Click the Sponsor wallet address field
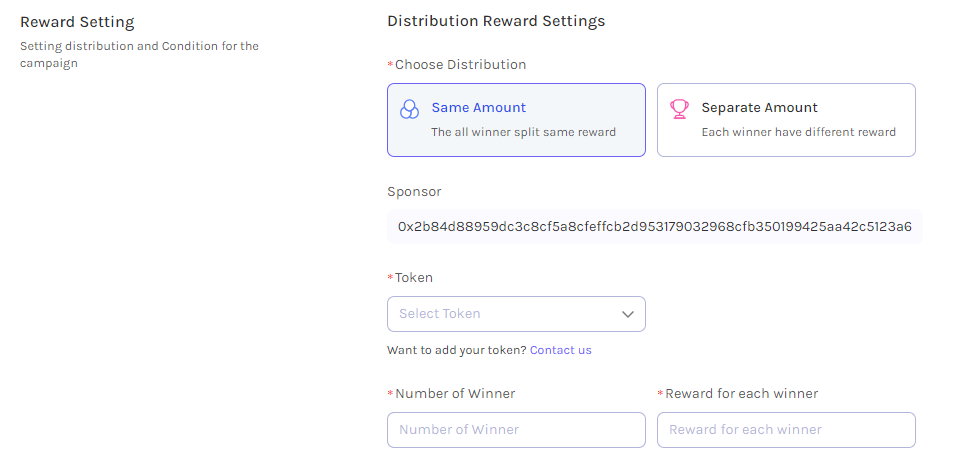The height and width of the screenshot is (462, 966). point(655,227)
